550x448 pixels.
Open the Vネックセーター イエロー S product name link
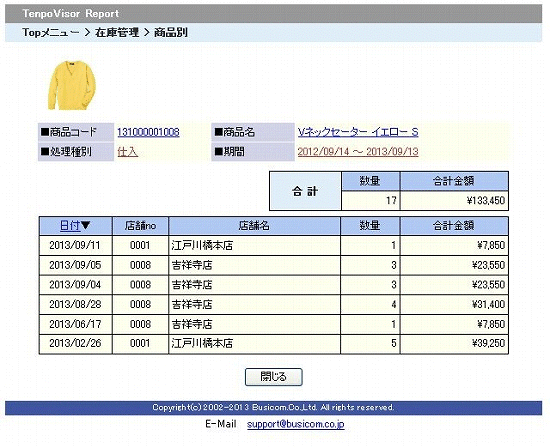pyautogui.click(x=358, y=132)
